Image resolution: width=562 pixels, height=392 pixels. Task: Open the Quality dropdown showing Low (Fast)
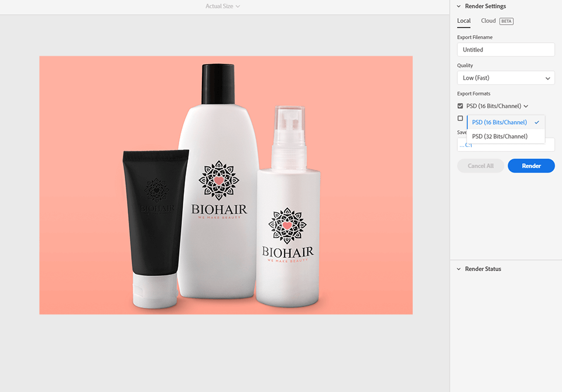click(505, 78)
